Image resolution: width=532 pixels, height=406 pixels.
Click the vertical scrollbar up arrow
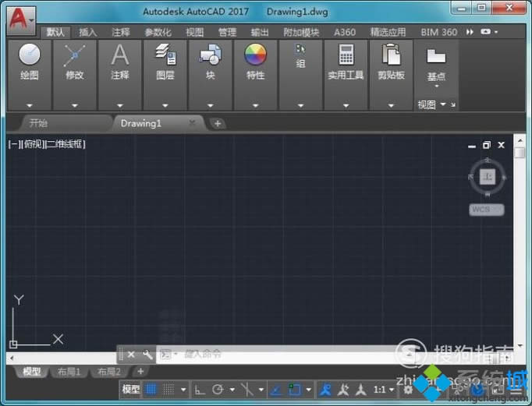click(520, 140)
